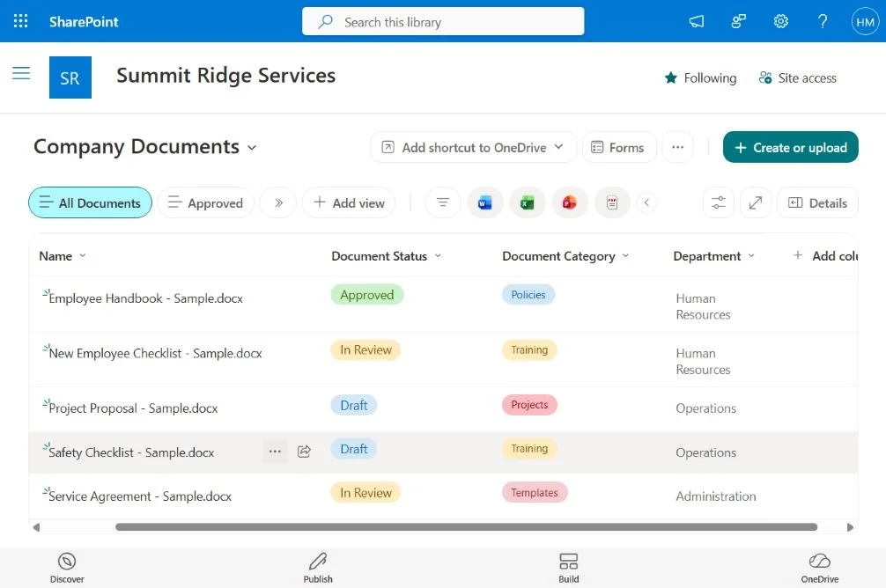Click the Draft status for Project Proposal
Viewport: 886px width, 588px height.
354,405
